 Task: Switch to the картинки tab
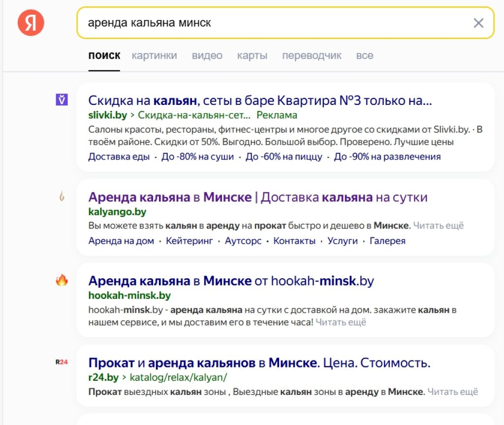click(154, 56)
